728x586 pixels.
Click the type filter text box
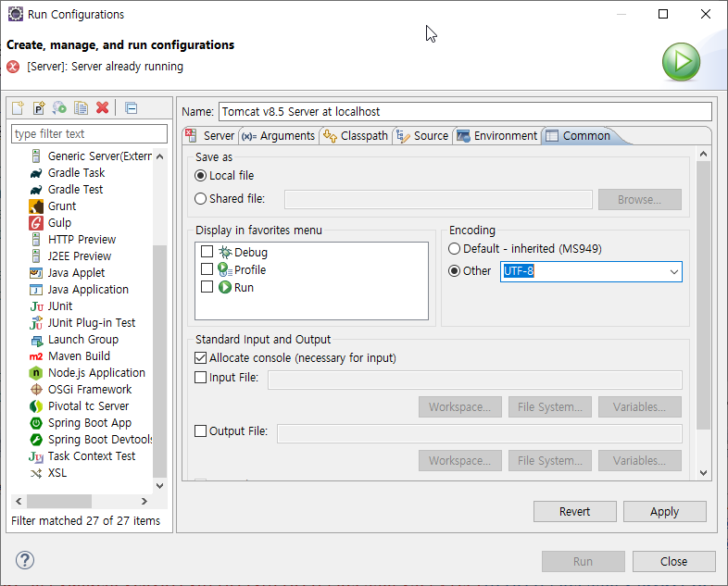coord(89,133)
